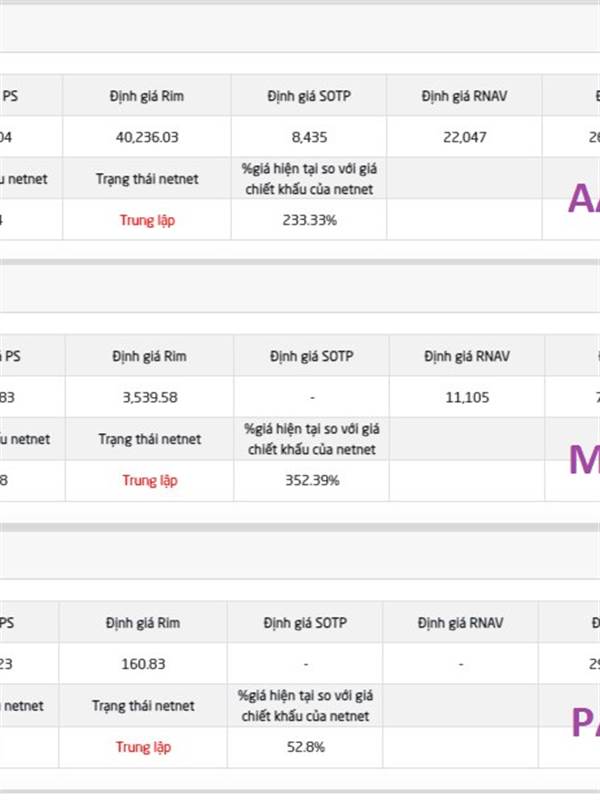Click the Rim valuation value 3,539.58
The width and height of the screenshot is (600, 800).
tap(149, 397)
